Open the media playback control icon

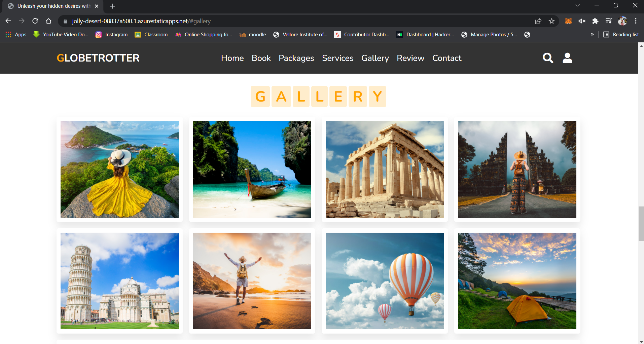click(609, 21)
